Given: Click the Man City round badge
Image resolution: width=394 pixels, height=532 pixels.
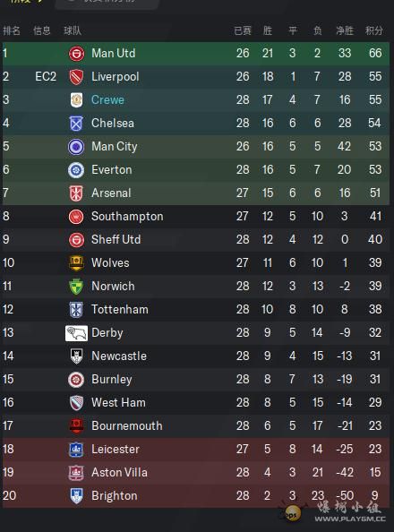Looking at the screenshot, I should [x=76, y=147].
